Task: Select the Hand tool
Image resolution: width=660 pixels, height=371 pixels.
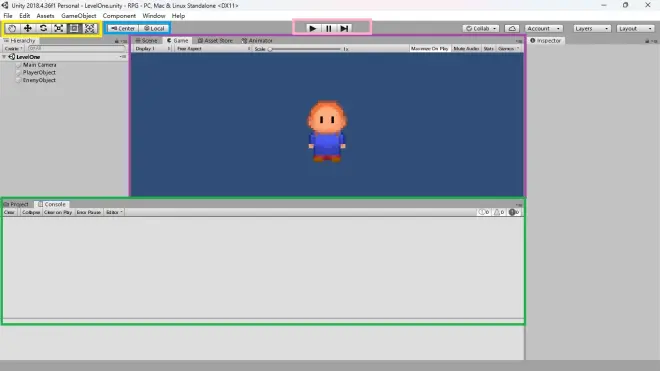Action: click(12, 28)
